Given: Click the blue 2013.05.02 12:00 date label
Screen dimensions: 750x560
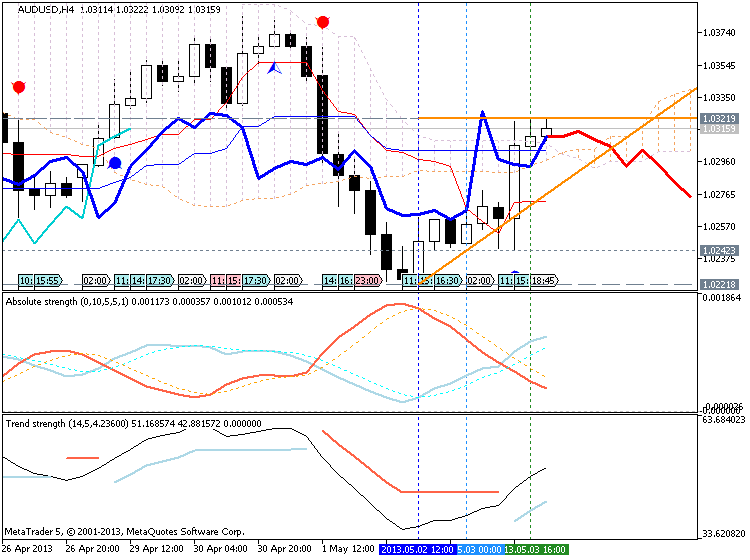Looking at the screenshot, I should coord(417,549).
